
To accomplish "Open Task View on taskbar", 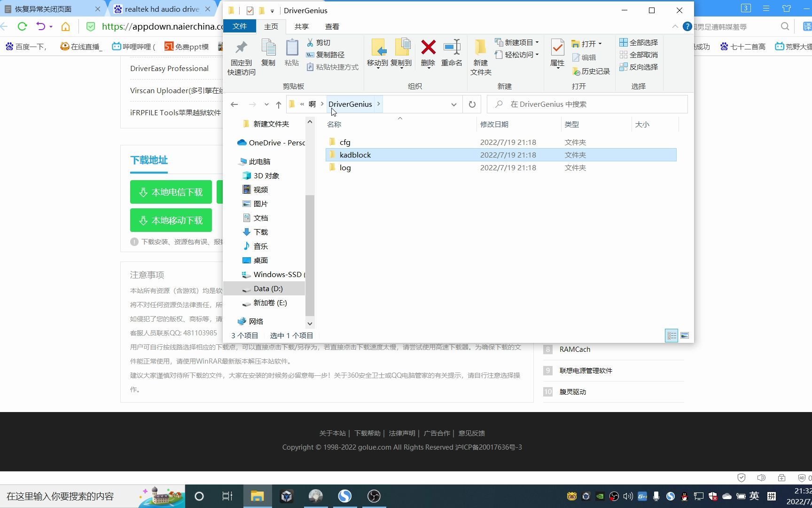I will 227,496.
